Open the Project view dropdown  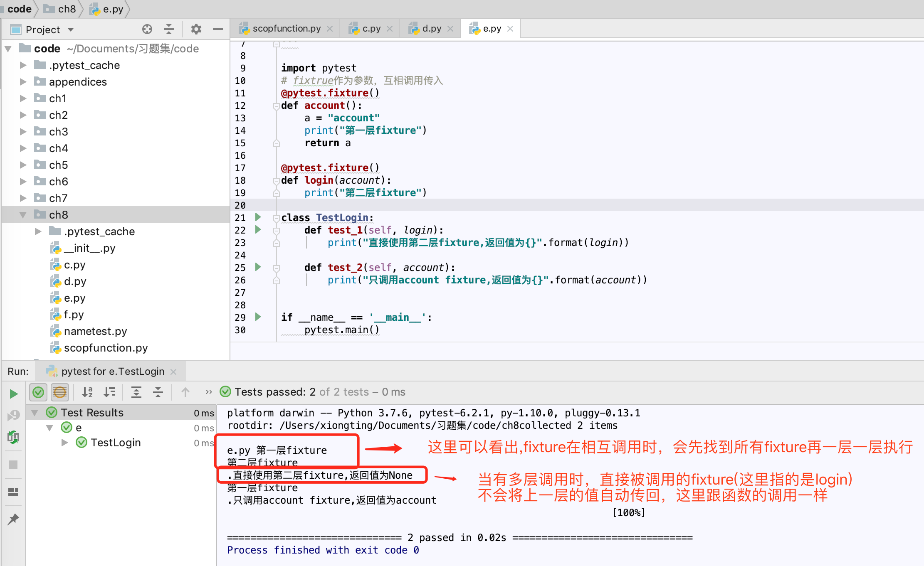pyautogui.click(x=71, y=30)
